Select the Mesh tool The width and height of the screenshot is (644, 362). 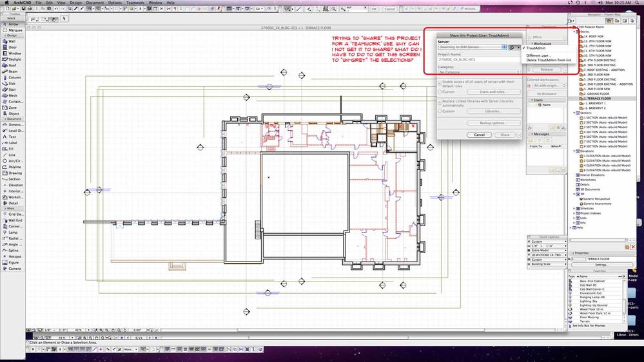[x=13, y=95]
